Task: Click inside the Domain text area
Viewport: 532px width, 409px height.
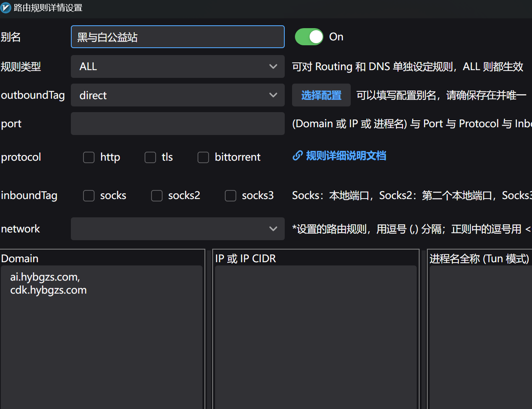Action: (x=102, y=337)
